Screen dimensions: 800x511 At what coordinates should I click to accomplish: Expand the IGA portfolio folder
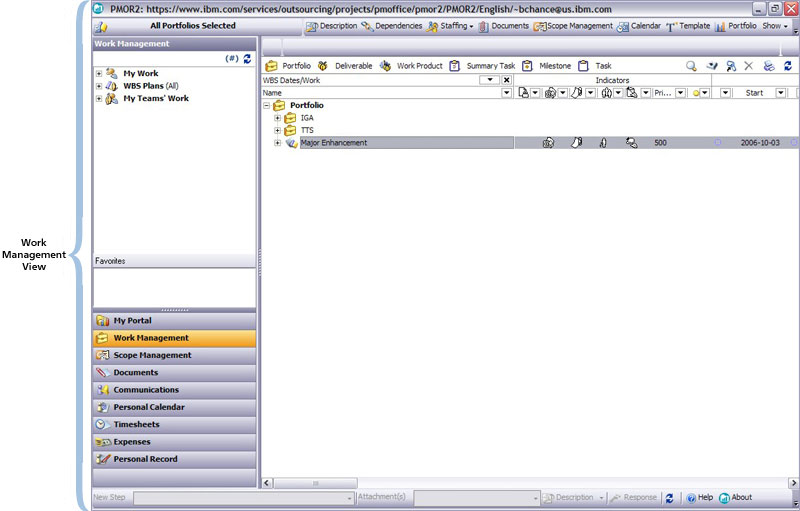click(278, 118)
